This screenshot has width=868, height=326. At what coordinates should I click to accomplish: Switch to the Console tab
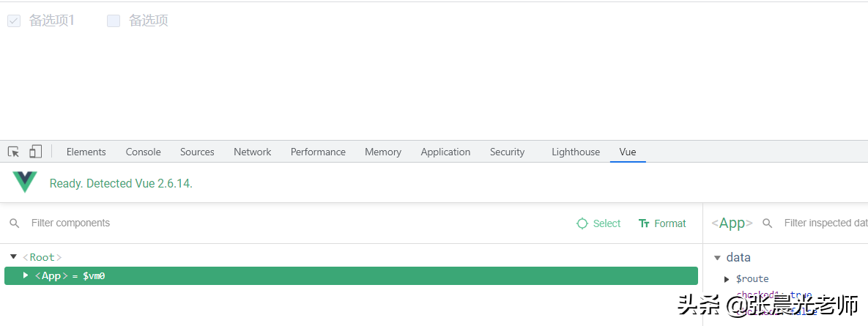click(x=143, y=152)
